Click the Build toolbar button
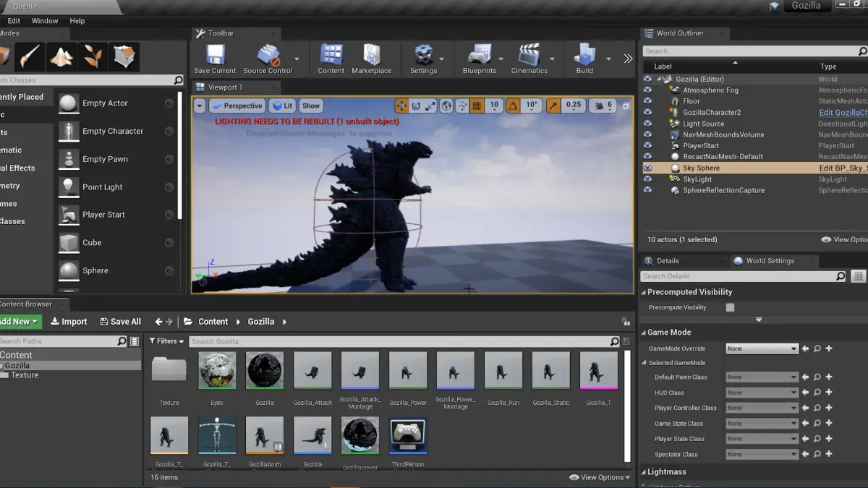 point(584,59)
